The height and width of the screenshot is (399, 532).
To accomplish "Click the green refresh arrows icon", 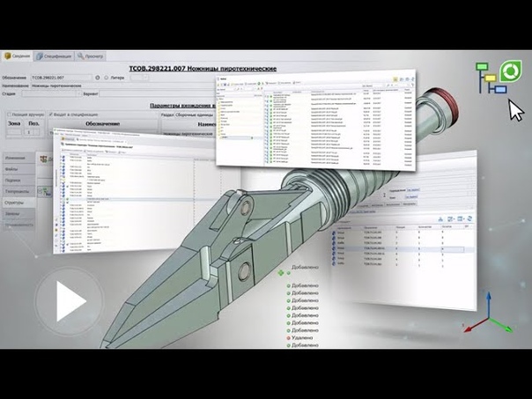I will (510, 72).
